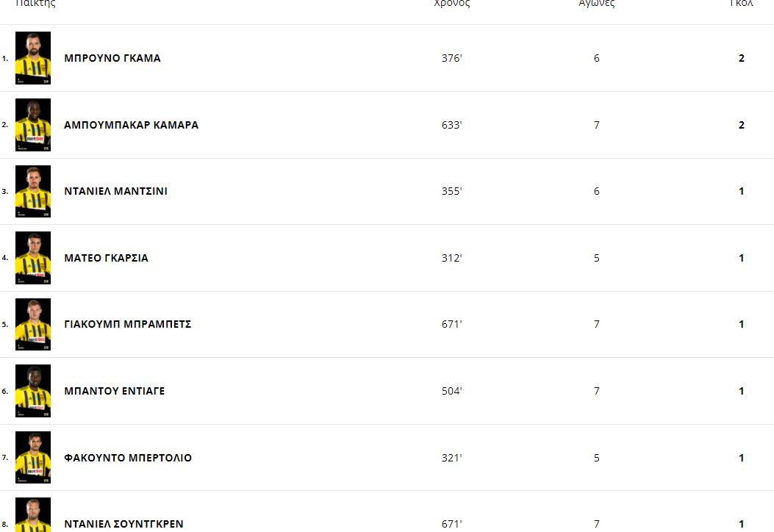
Task: Sort by the Χρόνος column header
Action: [451, 4]
